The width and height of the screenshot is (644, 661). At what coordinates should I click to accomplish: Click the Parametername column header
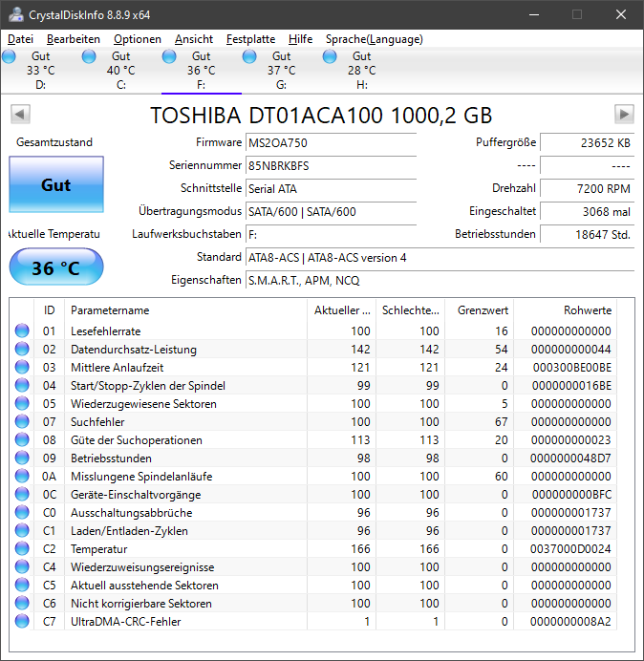[186, 310]
